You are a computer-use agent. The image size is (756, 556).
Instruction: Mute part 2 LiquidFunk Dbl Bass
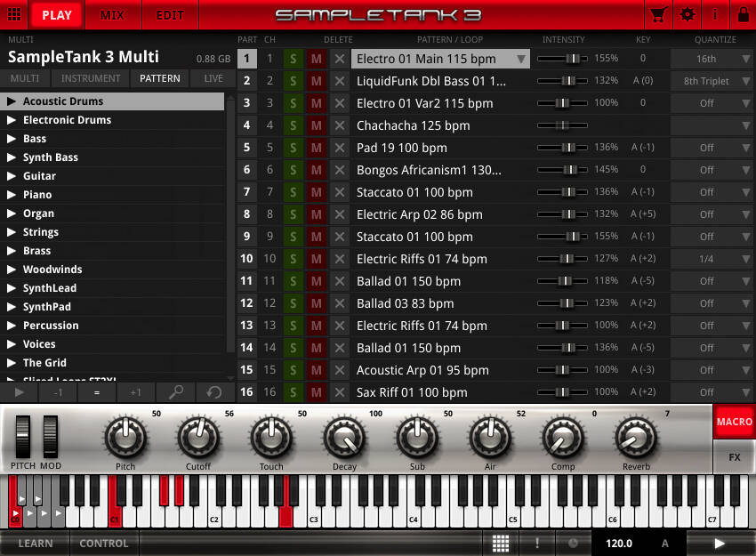pyautogui.click(x=317, y=81)
